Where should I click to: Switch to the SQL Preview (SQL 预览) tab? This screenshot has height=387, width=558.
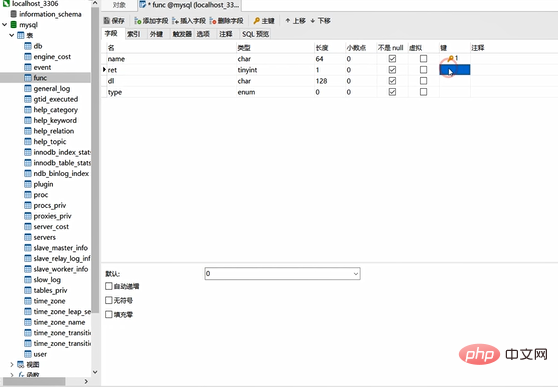point(256,34)
